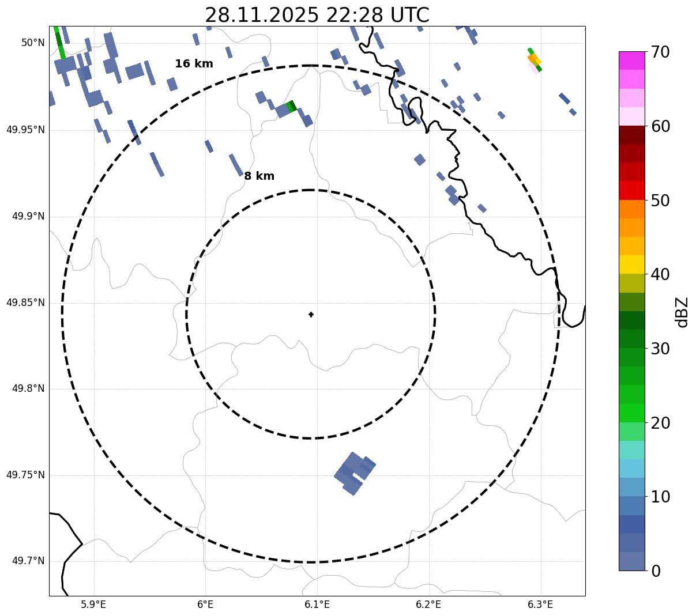Click the title "28.11.2025 22:28 UTC"

click(317, 15)
